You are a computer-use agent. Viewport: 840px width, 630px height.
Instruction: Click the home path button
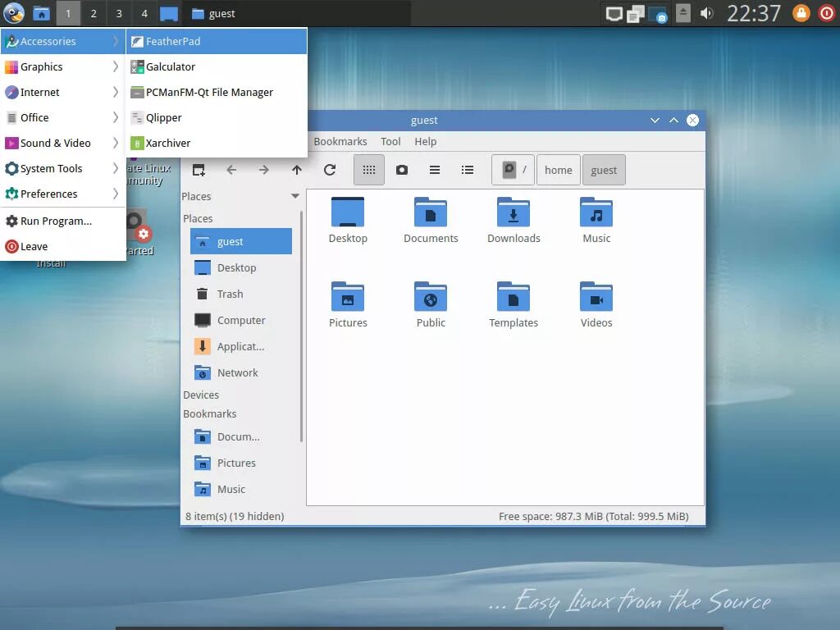click(x=558, y=170)
